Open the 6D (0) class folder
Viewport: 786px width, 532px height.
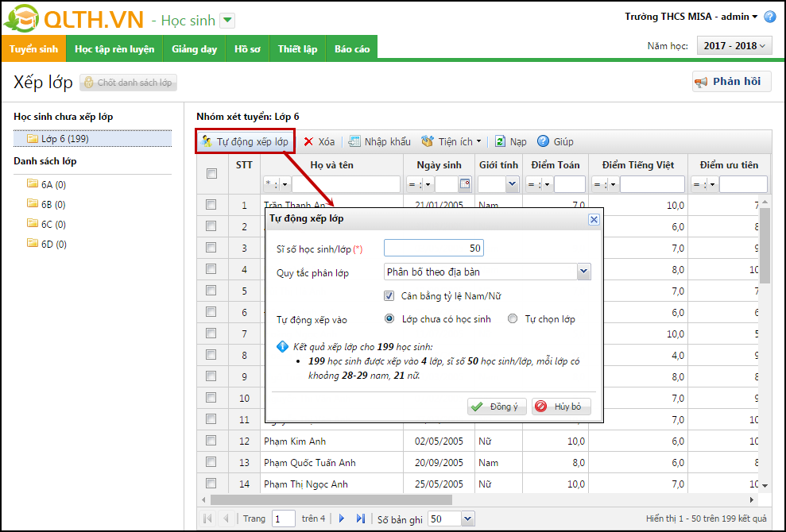[x=46, y=245]
